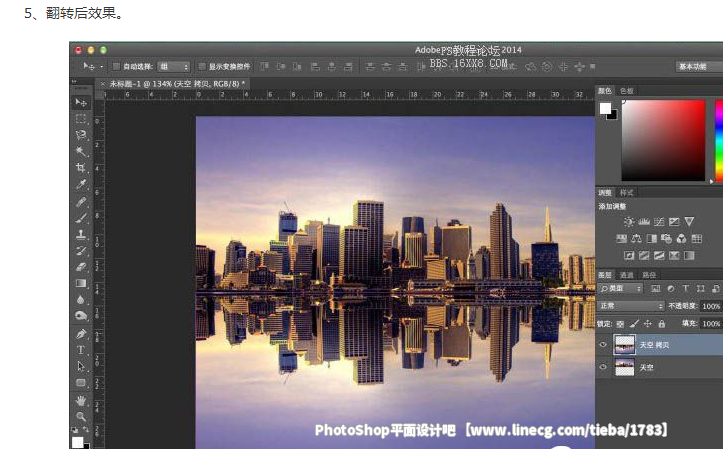723x449 pixels.
Task: Hide the 天空 layer
Action: pyautogui.click(x=603, y=367)
